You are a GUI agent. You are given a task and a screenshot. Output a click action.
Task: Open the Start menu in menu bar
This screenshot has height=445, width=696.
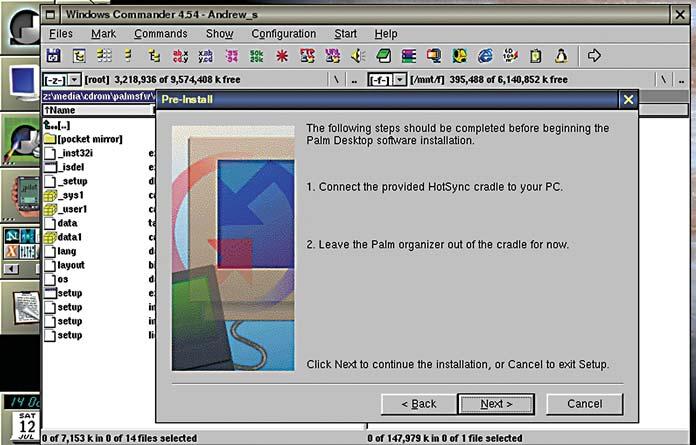345,34
